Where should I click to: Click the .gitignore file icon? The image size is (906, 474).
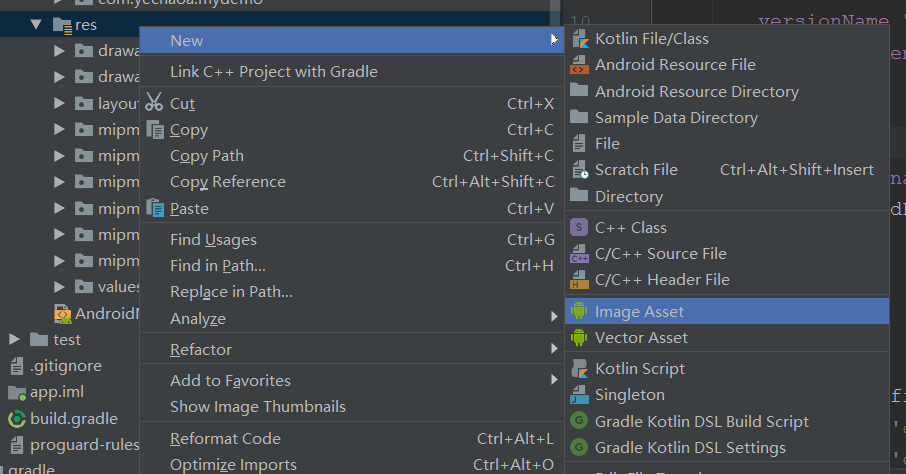[17, 366]
